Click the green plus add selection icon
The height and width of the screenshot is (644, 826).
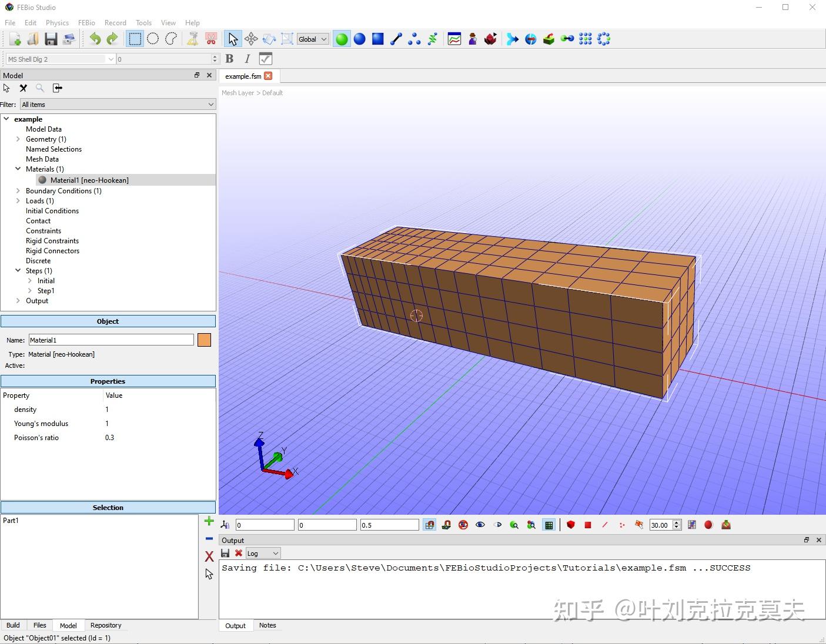click(x=209, y=521)
